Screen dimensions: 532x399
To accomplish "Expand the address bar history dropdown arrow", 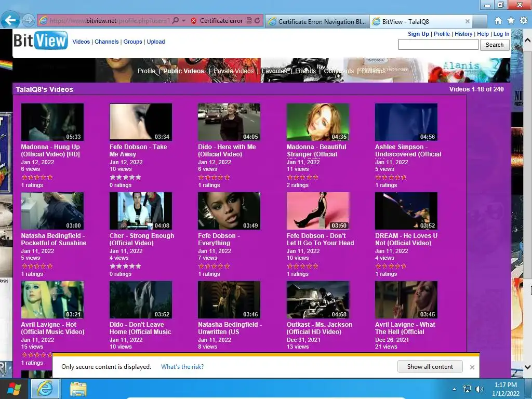I will click(183, 21).
